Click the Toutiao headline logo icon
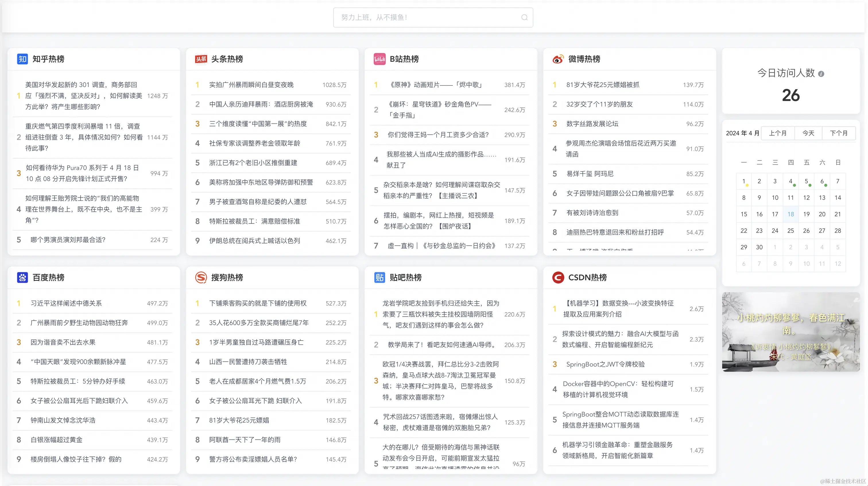 pos(201,59)
